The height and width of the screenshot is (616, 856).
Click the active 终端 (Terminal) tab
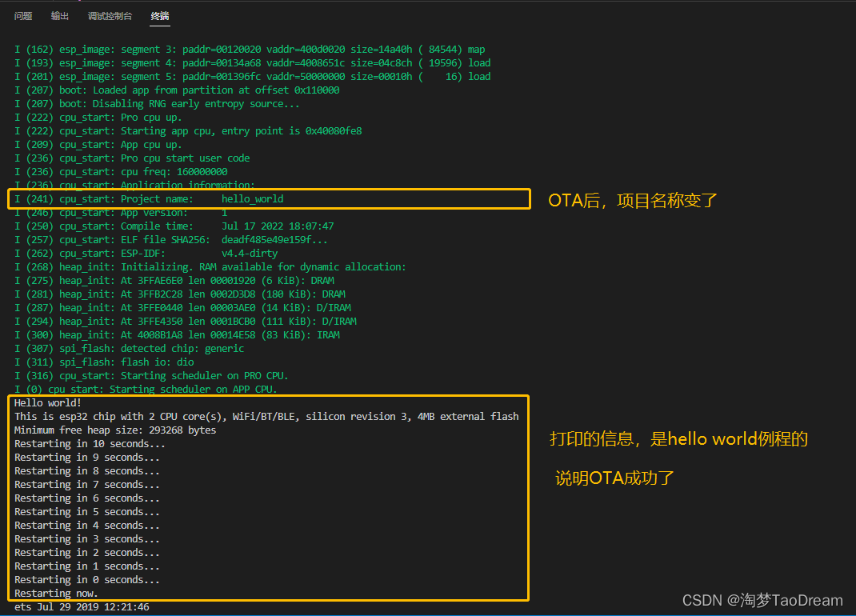tap(160, 15)
